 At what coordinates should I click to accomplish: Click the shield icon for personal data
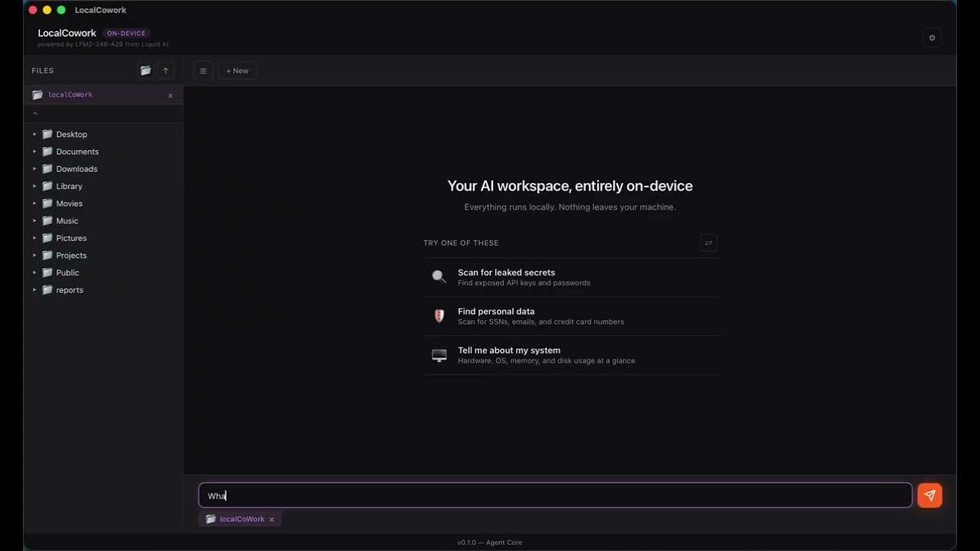[x=439, y=315]
